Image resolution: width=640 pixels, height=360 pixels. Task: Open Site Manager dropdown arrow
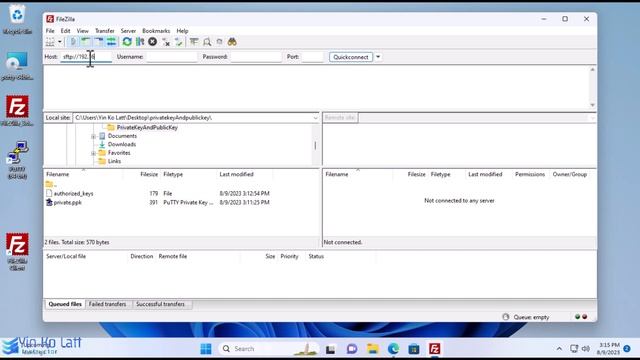tap(60, 42)
